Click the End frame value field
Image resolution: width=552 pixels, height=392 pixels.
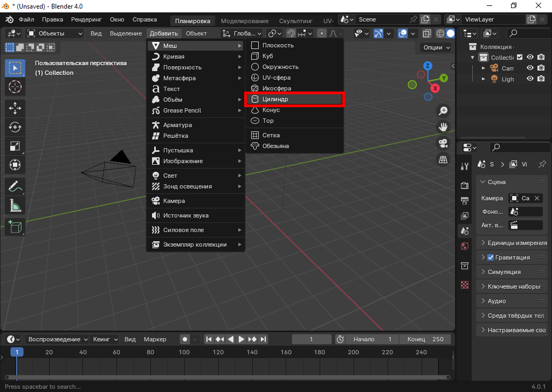[x=426, y=339]
